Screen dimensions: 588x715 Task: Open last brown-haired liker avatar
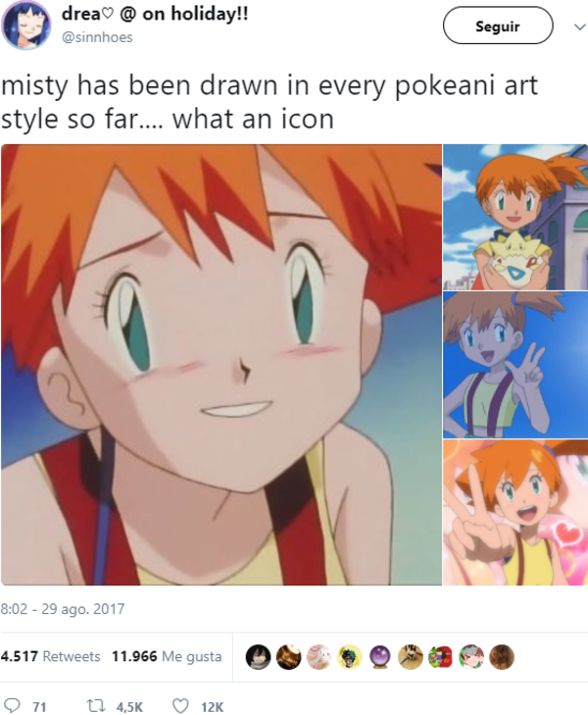[x=502, y=657]
